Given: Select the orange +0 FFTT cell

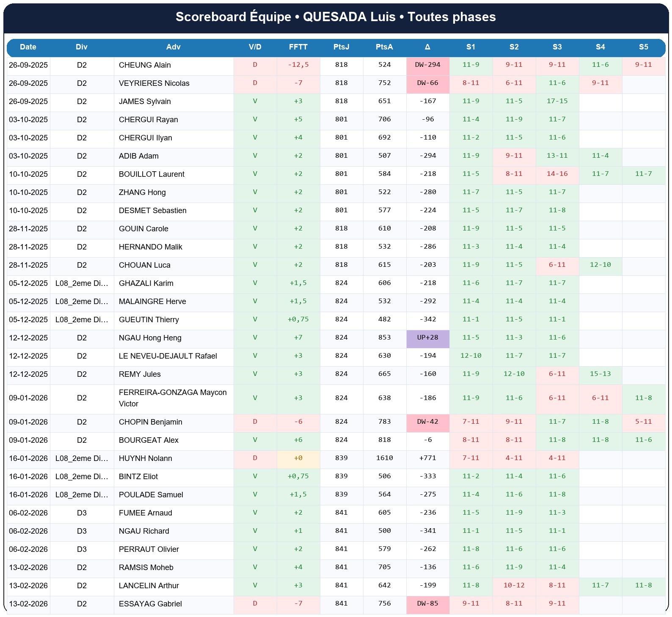Looking at the screenshot, I should click(x=298, y=458).
